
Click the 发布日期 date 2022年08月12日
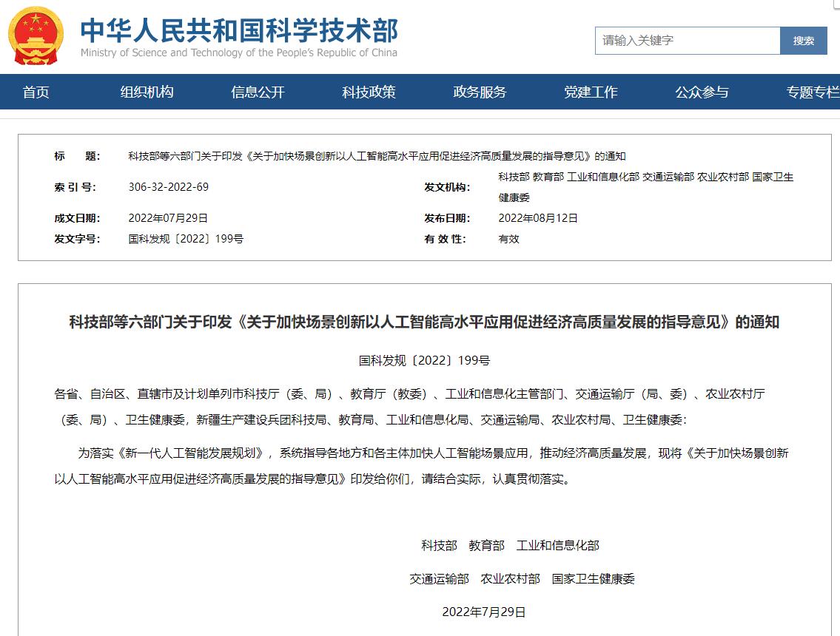click(x=537, y=217)
